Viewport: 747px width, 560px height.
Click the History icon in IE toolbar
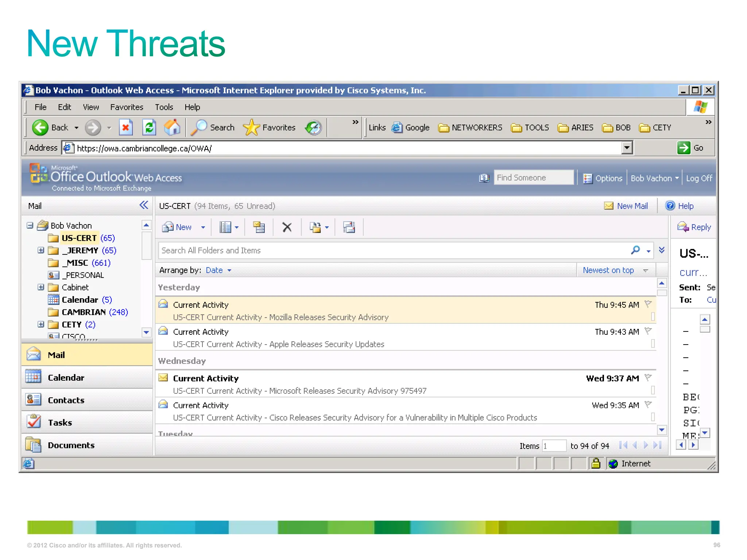pyautogui.click(x=313, y=128)
